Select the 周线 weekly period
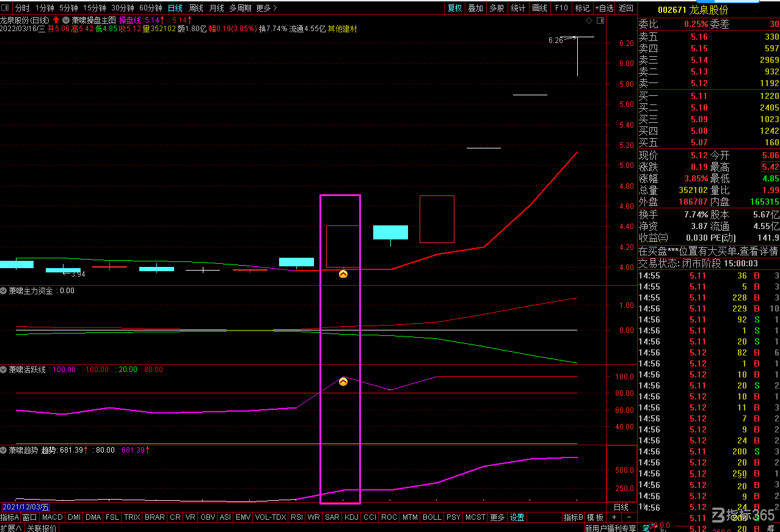 point(195,8)
